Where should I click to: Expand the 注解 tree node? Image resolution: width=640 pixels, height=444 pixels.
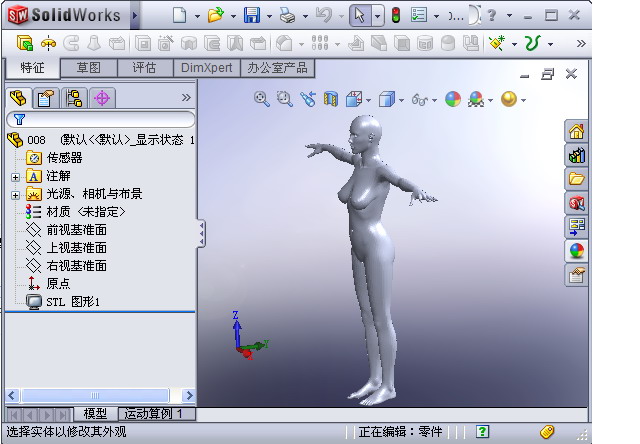coord(16,178)
